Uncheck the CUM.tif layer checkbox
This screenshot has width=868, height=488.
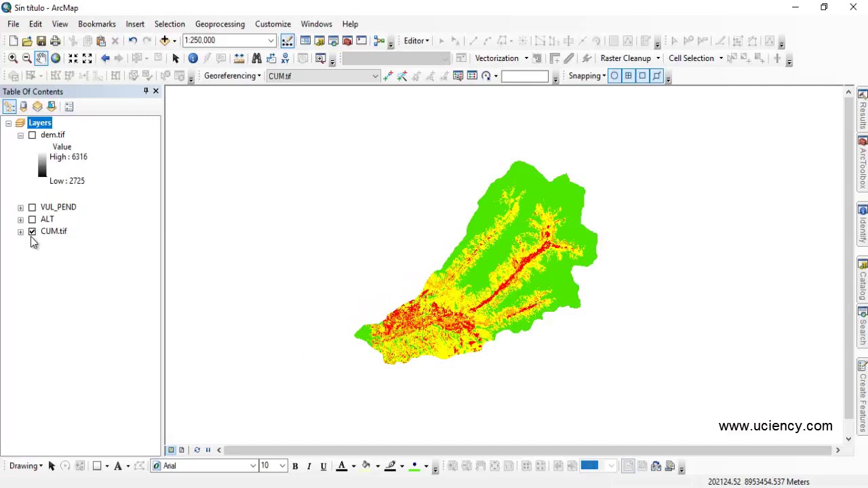[x=32, y=231]
